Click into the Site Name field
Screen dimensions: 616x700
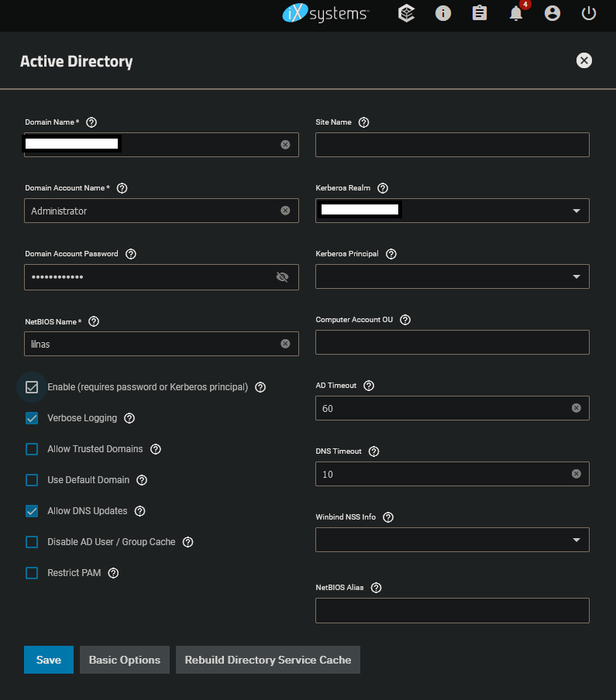[453, 145]
